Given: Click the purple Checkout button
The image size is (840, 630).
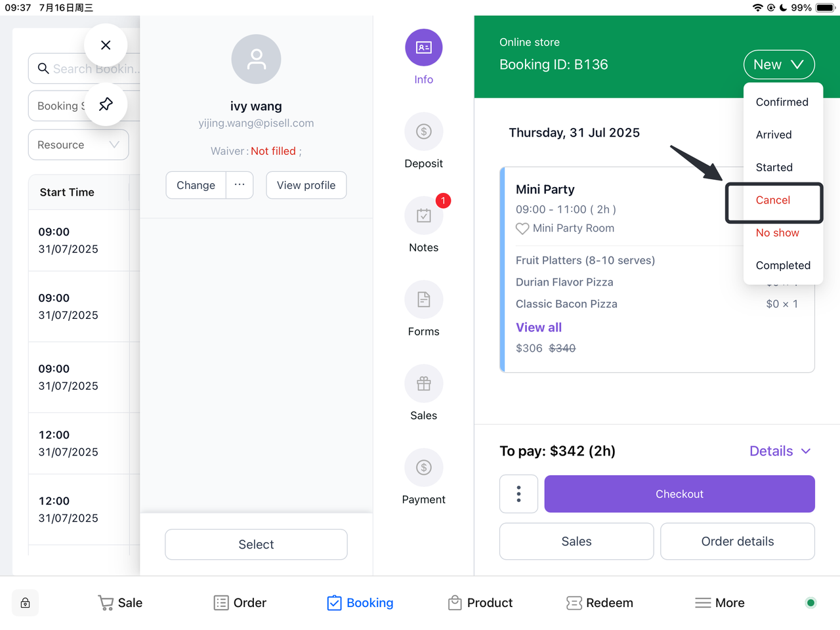Looking at the screenshot, I should tap(680, 494).
